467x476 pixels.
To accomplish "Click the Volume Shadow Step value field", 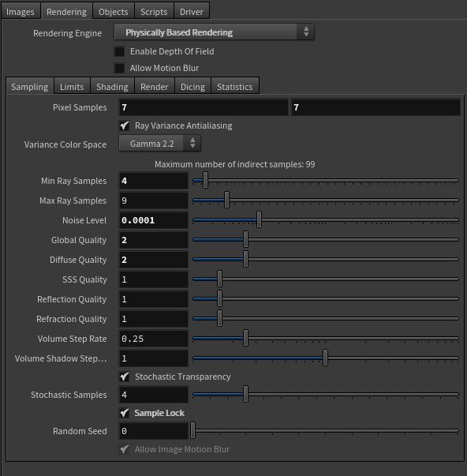I will pyautogui.click(x=154, y=358).
